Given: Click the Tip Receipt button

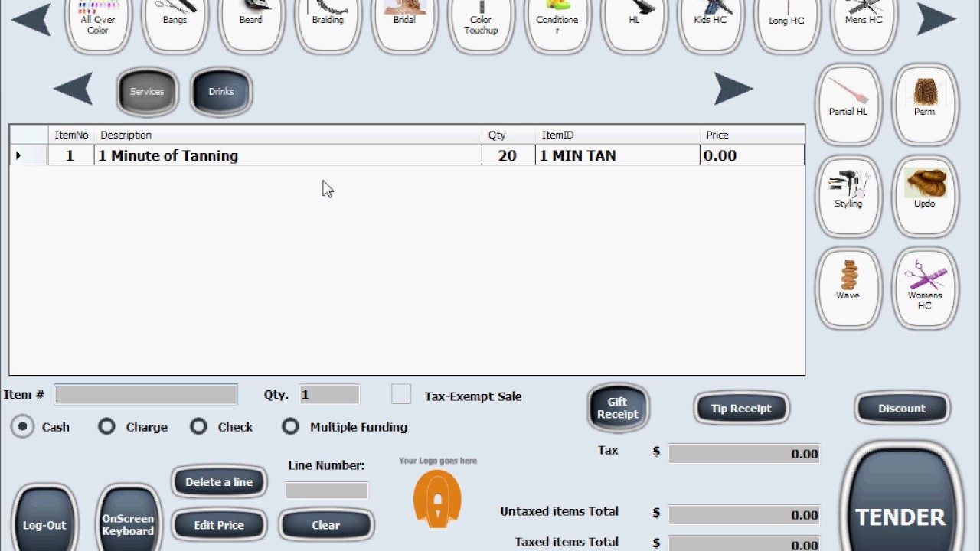Looking at the screenshot, I should click(741, 408).
